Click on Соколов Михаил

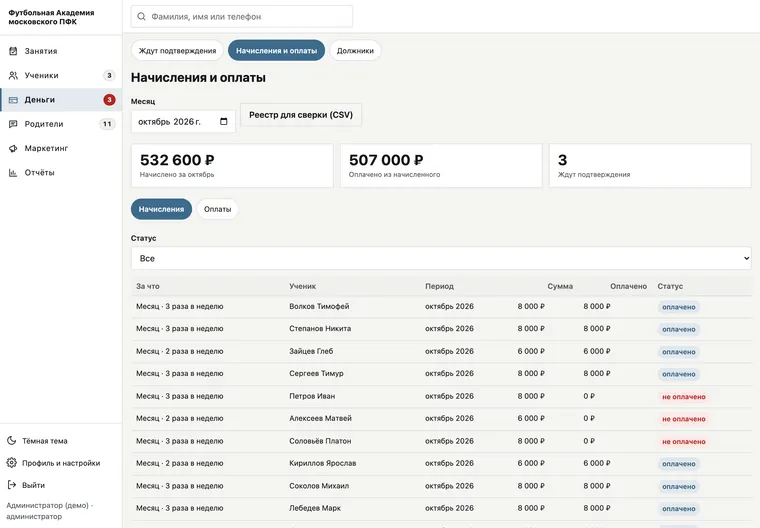pos(319,486)
